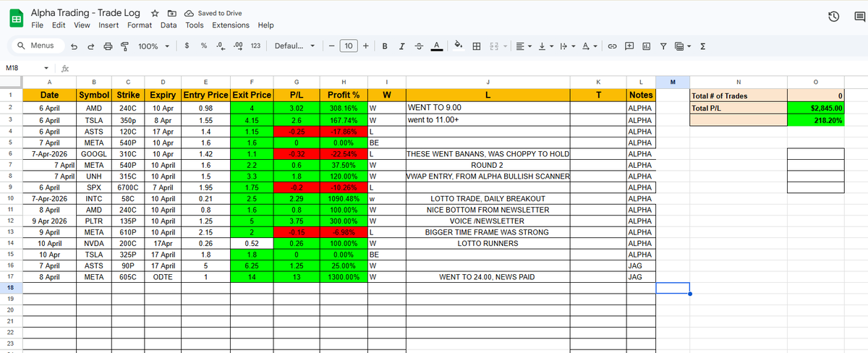868x353 pixels.
Task: Increase decimal places
Action: pyautogui.click(x=237, y=46)
